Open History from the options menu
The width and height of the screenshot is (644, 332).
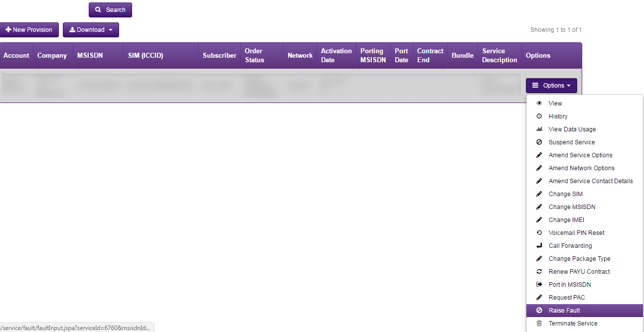(x=584, y=116)
